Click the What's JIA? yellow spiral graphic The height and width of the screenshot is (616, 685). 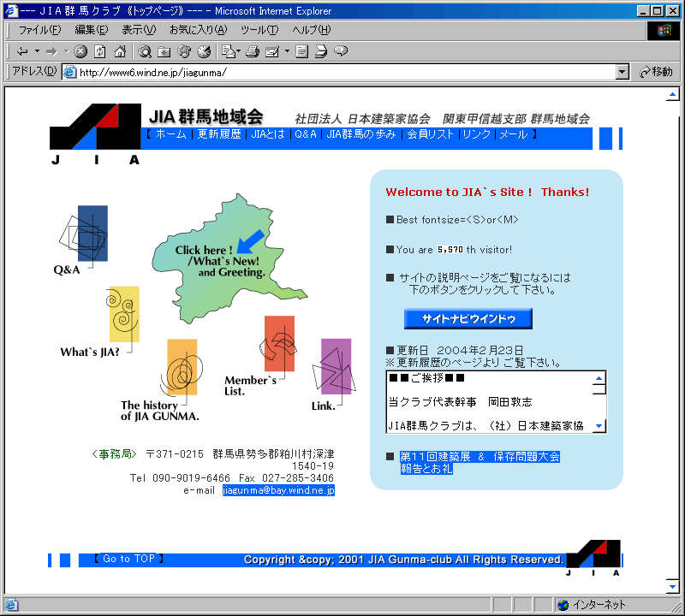click(123, 314)
